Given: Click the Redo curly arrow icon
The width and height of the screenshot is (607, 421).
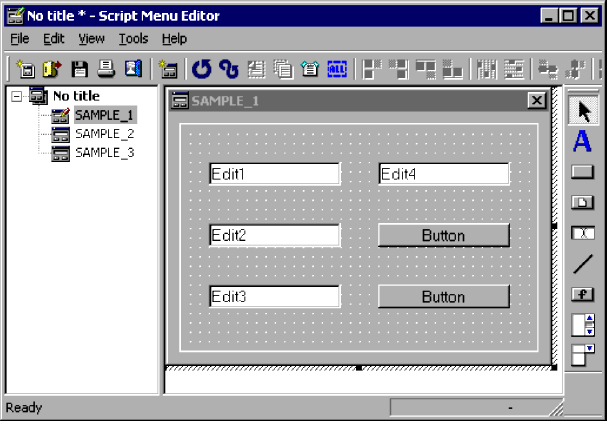Looking at the screenshot, I should (228, 69).
